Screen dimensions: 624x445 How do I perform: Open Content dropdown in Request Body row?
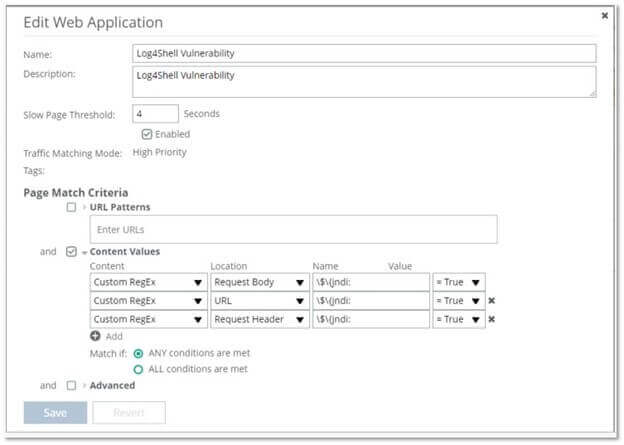click(x=148, y=282)
